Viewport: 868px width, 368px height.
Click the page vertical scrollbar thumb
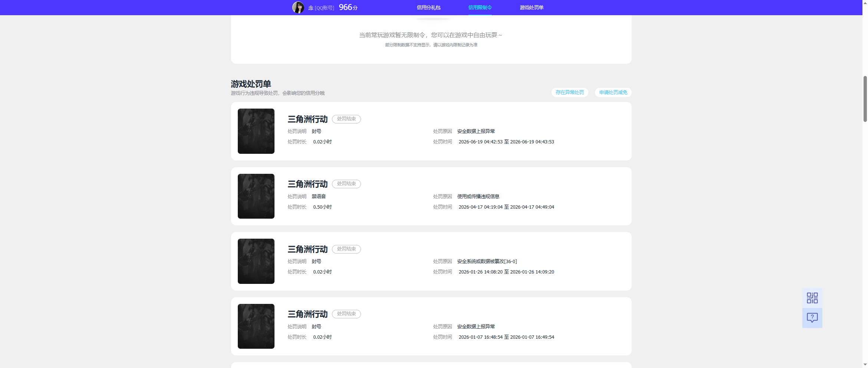tap(865, 99)
